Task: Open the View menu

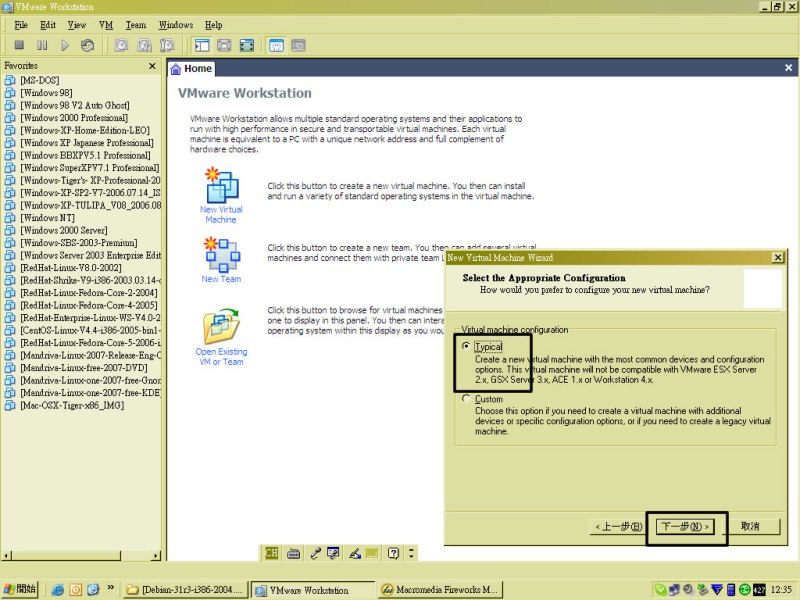Action: coord(77,25)
